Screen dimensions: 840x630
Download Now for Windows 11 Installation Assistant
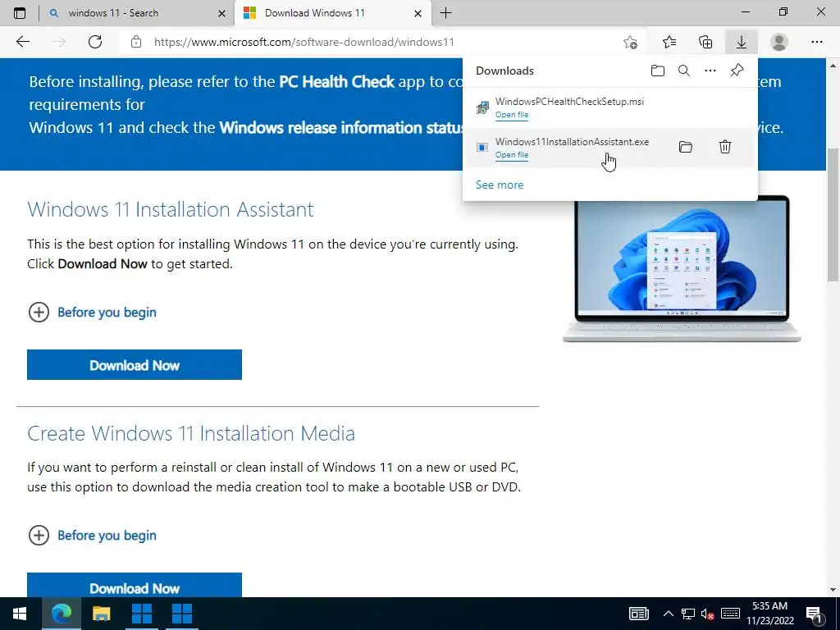135,365
